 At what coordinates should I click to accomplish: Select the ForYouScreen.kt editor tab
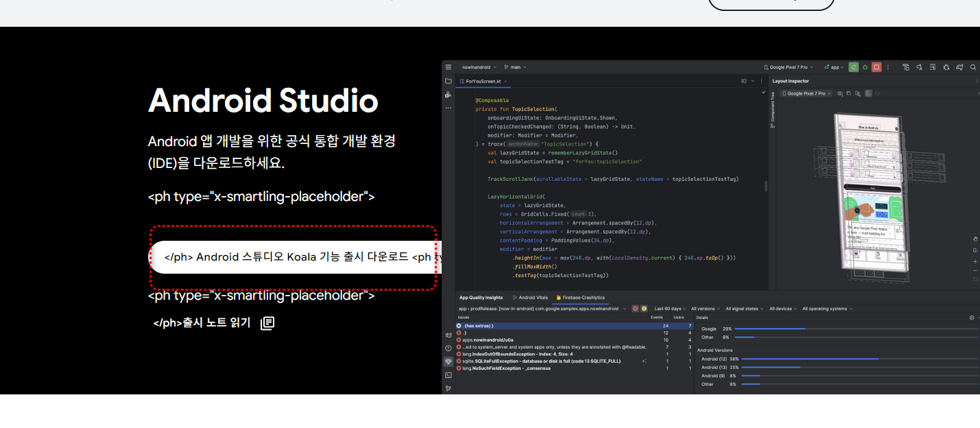click(x=484, y=81)
